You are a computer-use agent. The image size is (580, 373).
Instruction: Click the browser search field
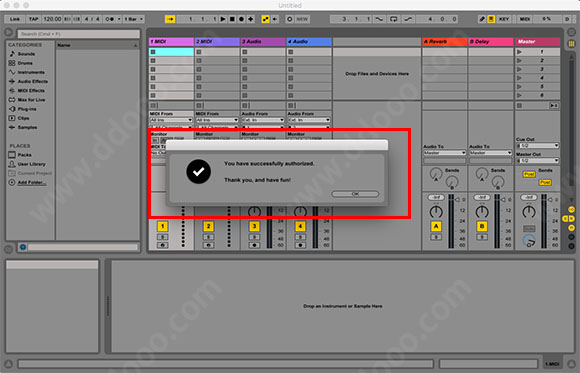coord(79,34)
